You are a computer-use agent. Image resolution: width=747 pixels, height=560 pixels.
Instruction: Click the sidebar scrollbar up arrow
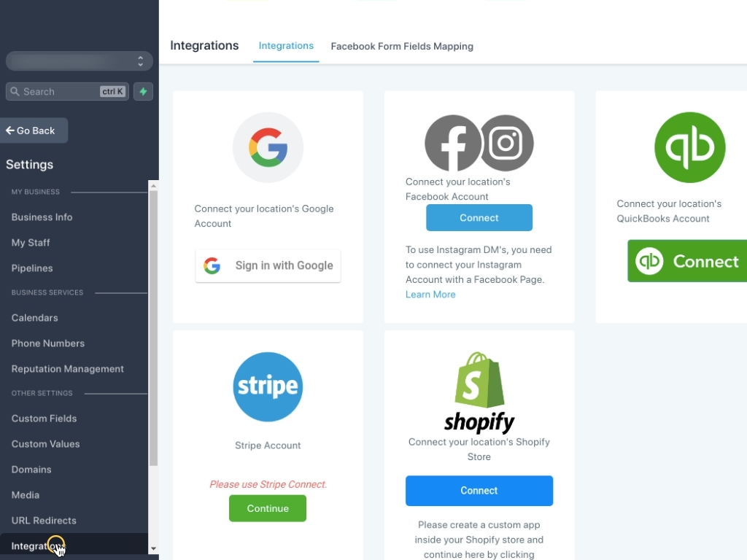153,185
